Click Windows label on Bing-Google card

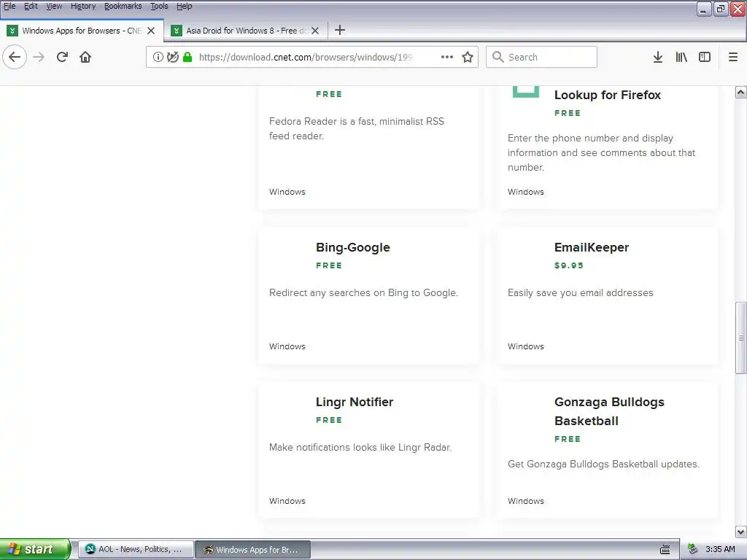tap(287, 346)
